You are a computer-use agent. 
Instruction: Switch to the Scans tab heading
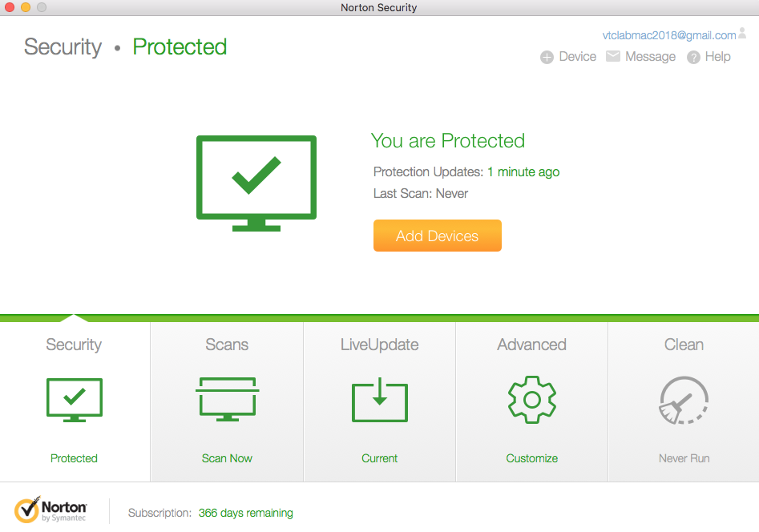[227, 345]
